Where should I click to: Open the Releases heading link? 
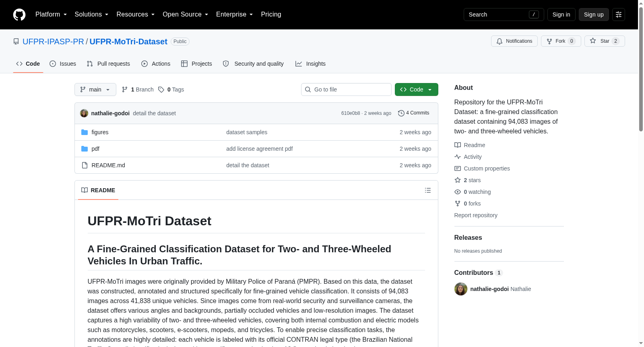[468, 238]
